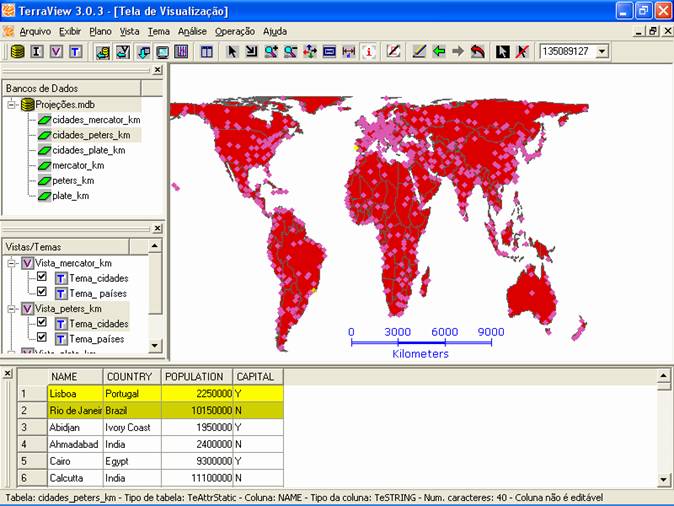Viewport: 674px width, 506px height.
Task: Open the Arquivo menu
Action: point(35,31)
